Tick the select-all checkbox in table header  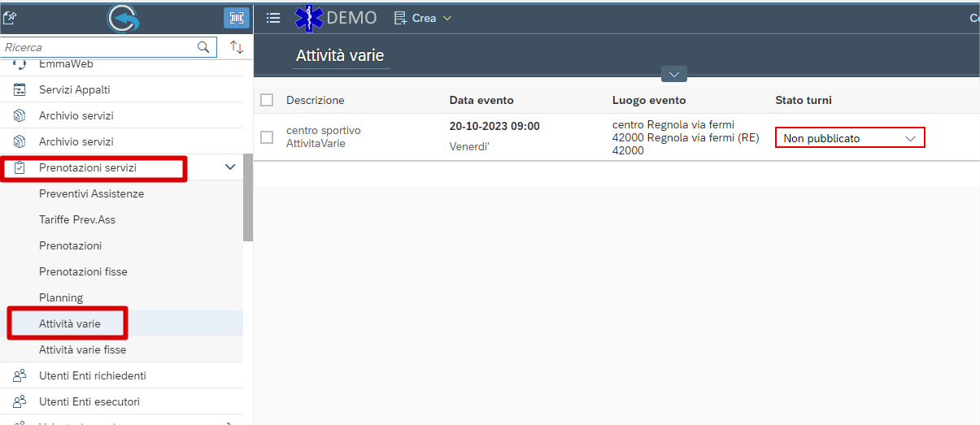coord(267,100)
